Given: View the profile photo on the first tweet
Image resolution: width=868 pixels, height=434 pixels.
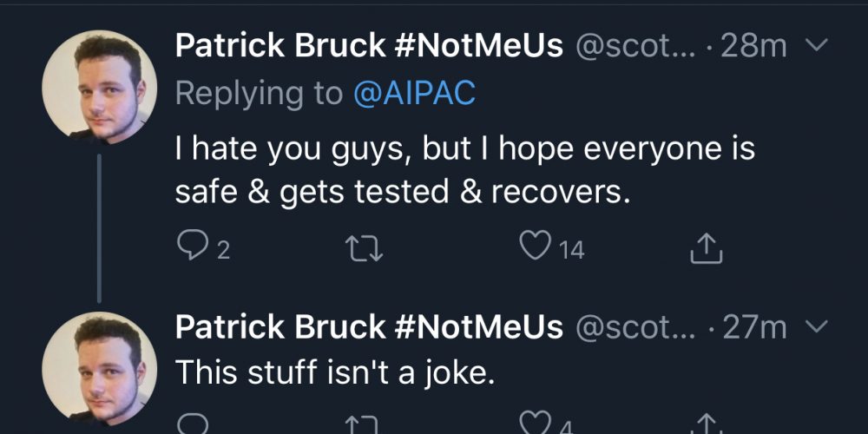Looking at the screenshot, I should coord(99,86).
